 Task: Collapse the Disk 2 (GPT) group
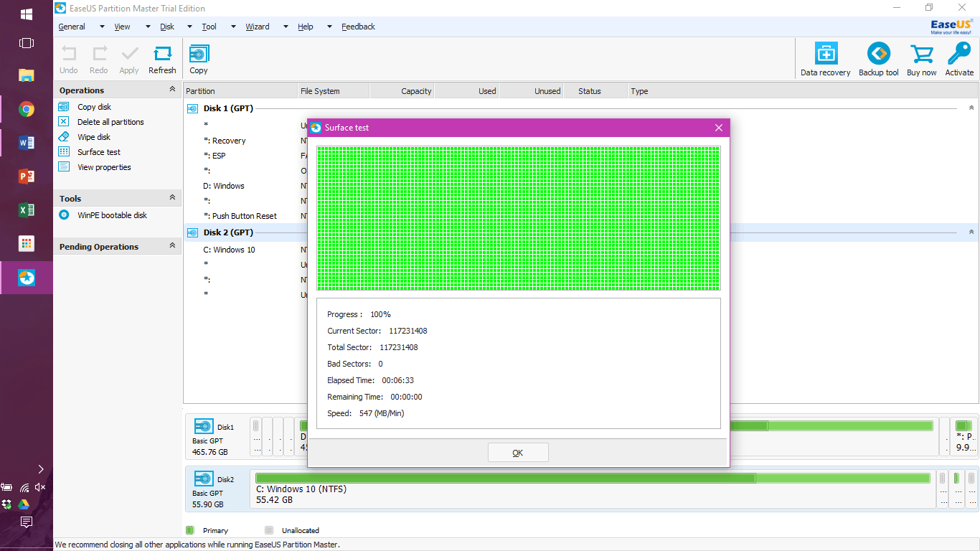[x=971, y=232]
